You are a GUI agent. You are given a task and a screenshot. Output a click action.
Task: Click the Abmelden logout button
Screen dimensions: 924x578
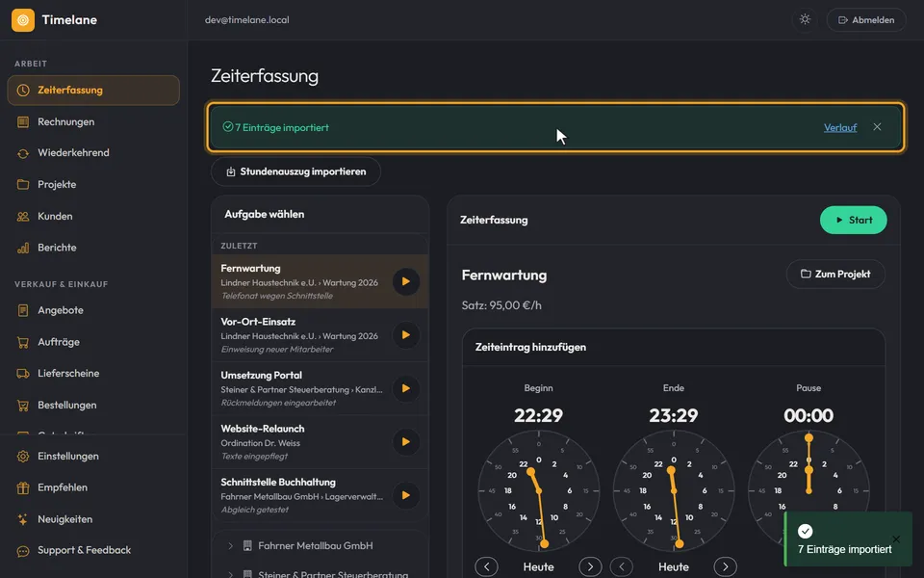point(866,19)
